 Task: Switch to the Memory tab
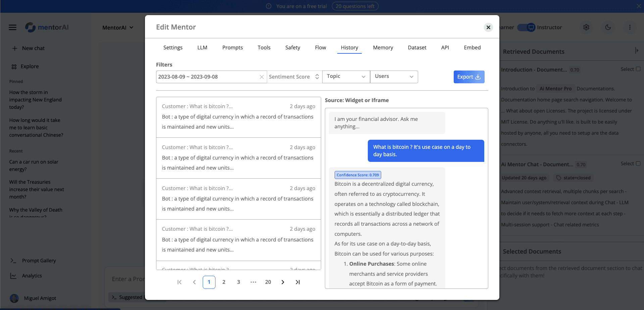click(x=383, y=47)
